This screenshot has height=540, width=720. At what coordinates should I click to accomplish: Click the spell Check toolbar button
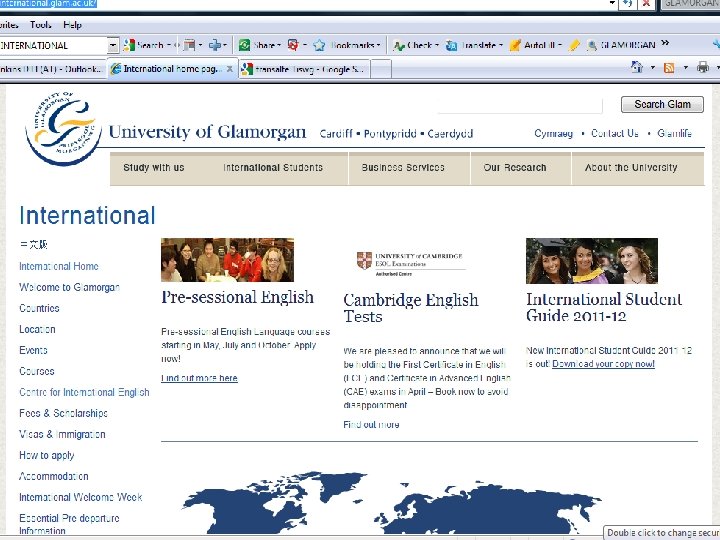(412, 45)
